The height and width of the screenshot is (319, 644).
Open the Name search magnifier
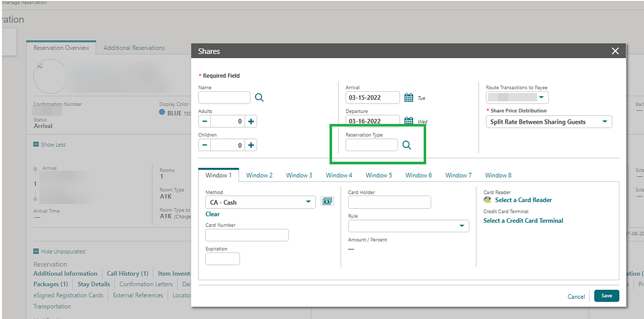tap(259, 97)
